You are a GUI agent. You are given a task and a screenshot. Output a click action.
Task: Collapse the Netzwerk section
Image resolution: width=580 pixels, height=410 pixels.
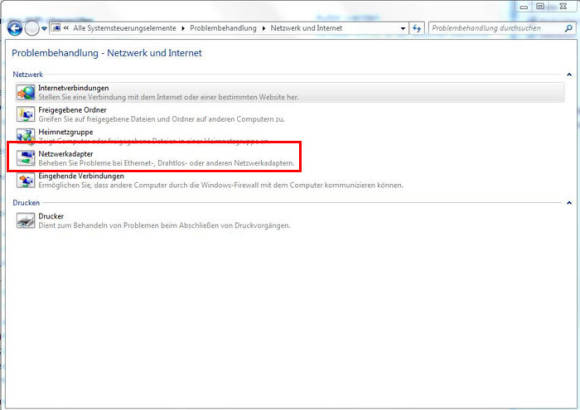pos(569,75)
